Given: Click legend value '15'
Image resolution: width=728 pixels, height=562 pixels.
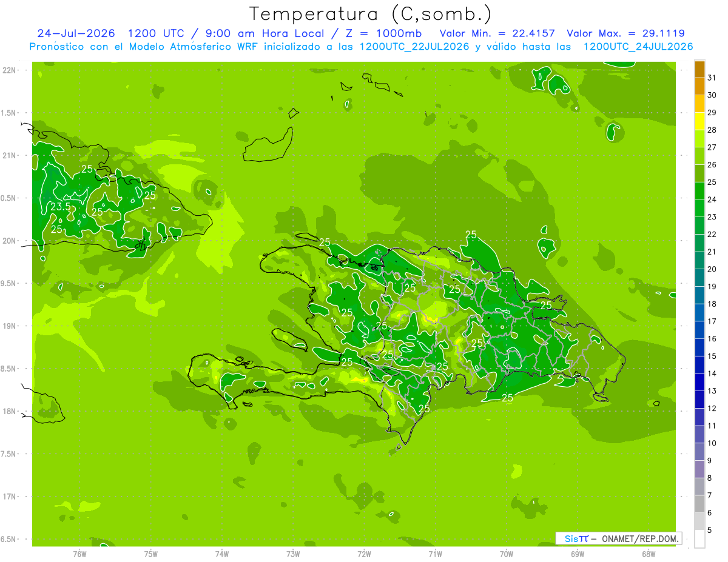Looking at the screenshot, I should point(712,356).
